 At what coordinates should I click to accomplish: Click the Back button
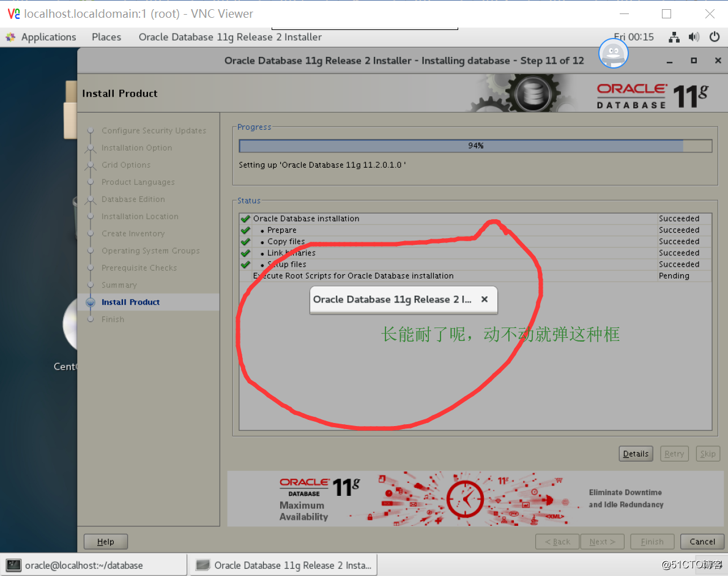(x=557, y=542)
